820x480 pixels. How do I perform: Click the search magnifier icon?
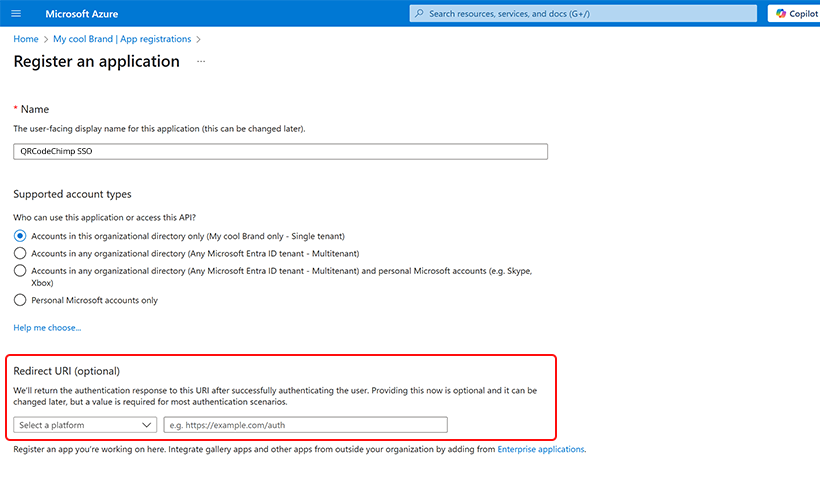coord(419,14)
